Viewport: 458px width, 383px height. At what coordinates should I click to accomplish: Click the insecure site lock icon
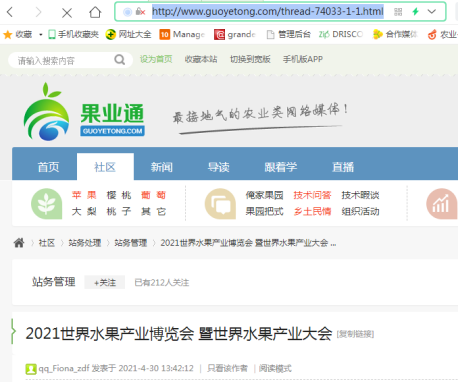(x=140, y=12)
